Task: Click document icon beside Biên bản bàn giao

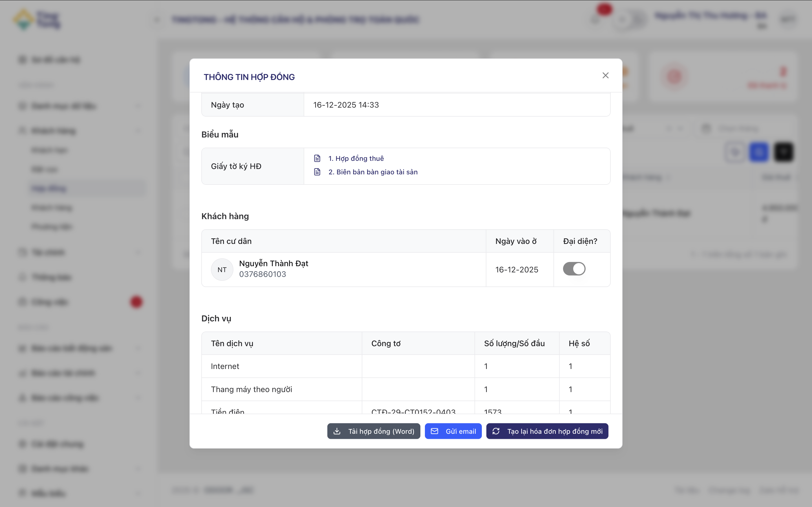Action: [x=317, y=172]
